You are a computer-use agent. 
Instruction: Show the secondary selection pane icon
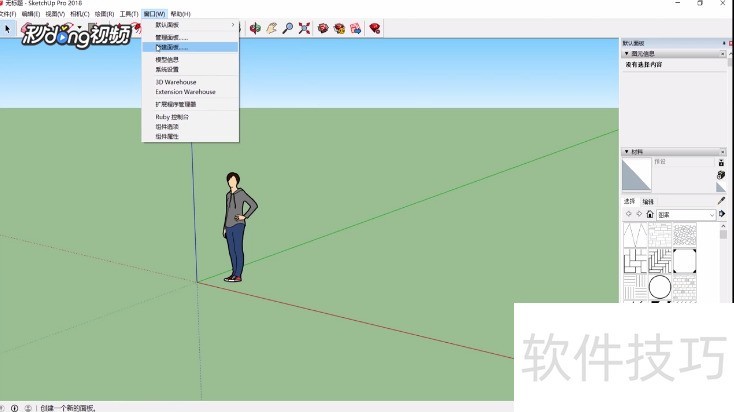[721, 162]
